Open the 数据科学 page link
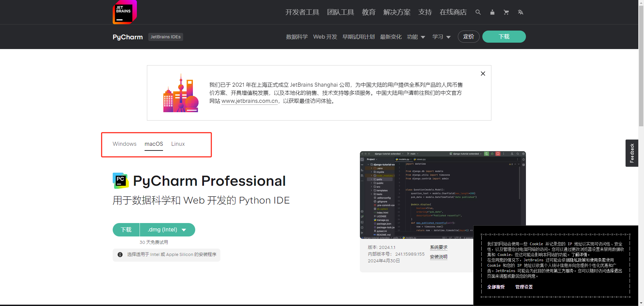644x306 pixels. [x=297, y=37]
